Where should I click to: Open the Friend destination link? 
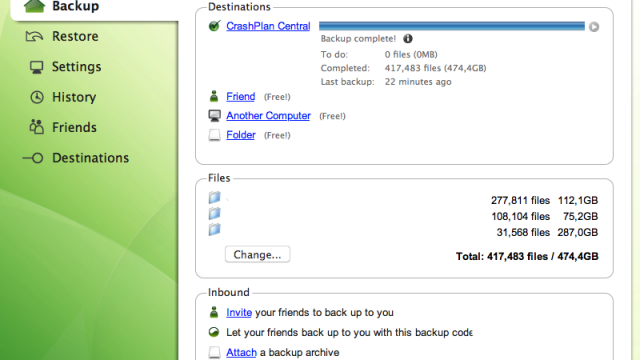[241, 97]
